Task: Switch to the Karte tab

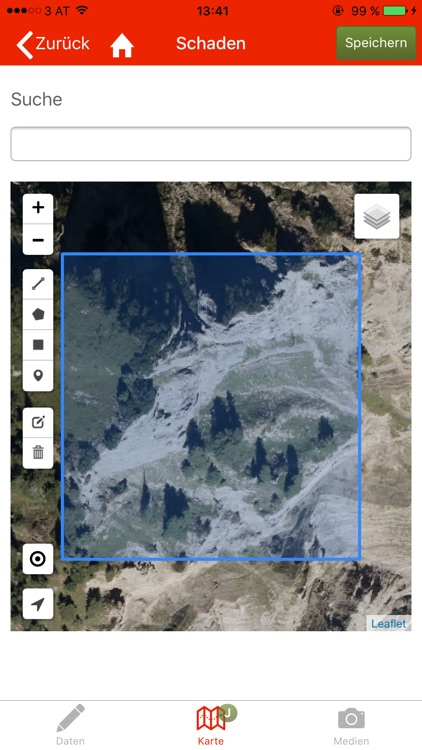Action: click(211, 725)
